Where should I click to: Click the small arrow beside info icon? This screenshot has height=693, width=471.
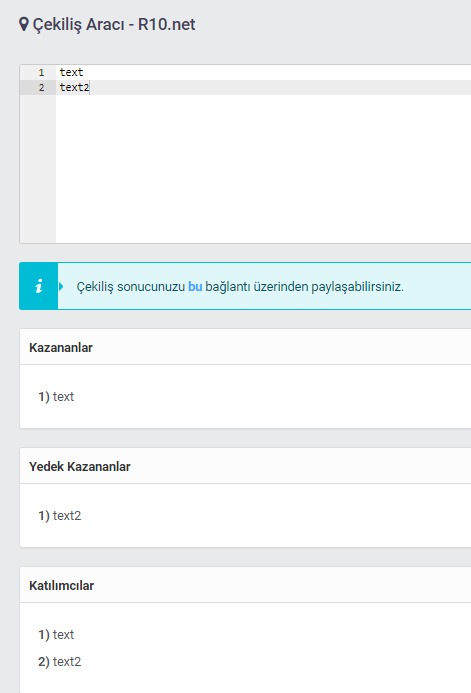[61, 286]
